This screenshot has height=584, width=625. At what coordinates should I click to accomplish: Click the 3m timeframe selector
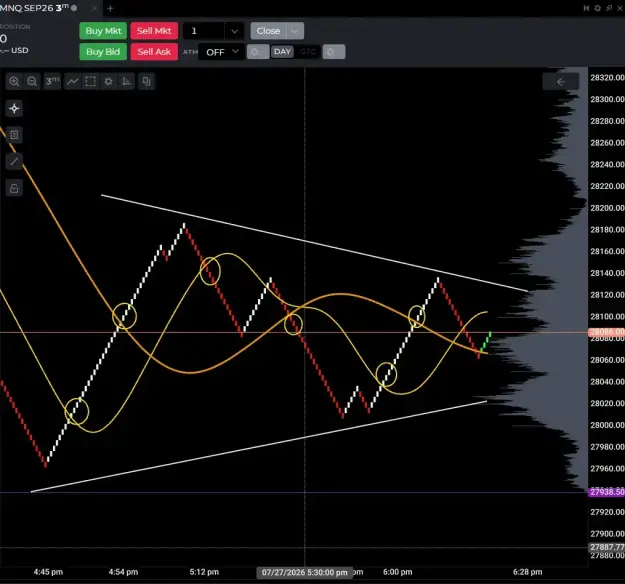(x=52, y=81)
